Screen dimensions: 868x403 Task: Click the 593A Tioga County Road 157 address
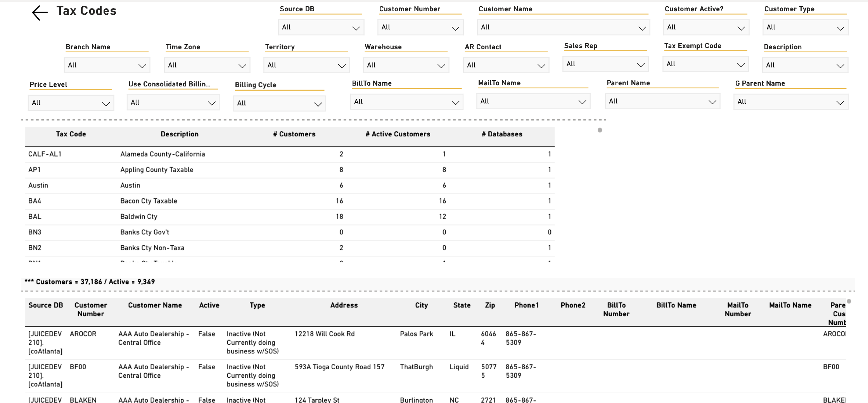click(x=340, y=367)
